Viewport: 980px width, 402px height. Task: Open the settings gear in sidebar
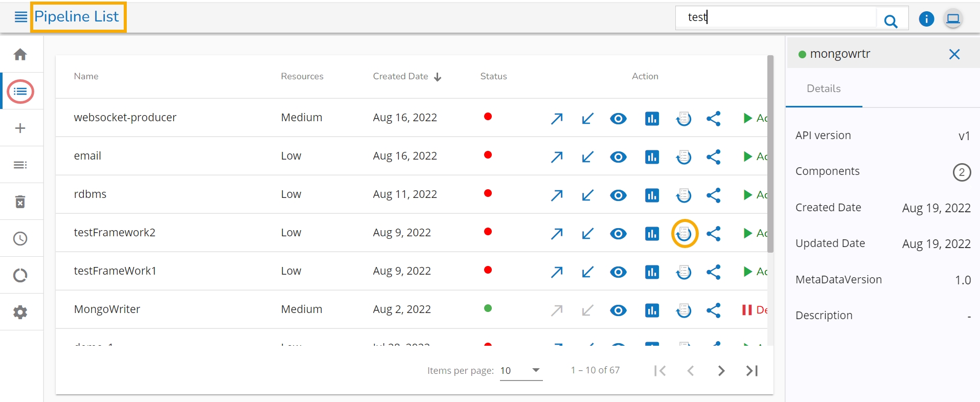point(20,312)
